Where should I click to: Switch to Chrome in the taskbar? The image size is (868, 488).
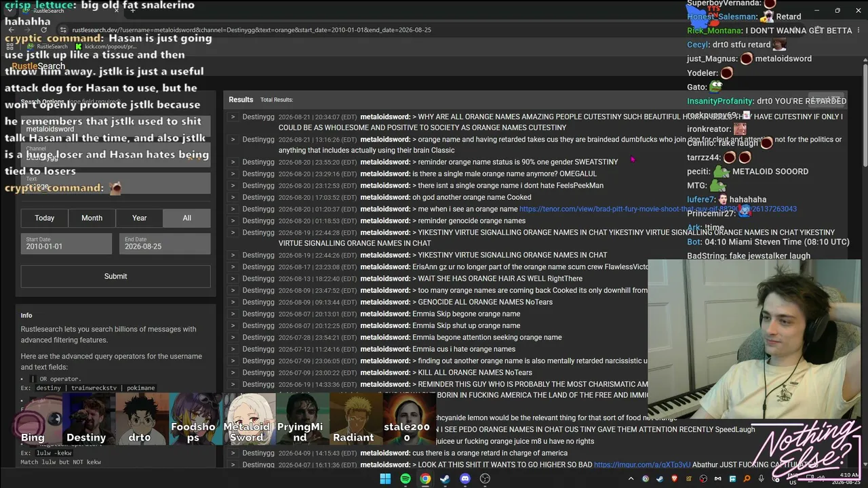click(x=425, y=479)
